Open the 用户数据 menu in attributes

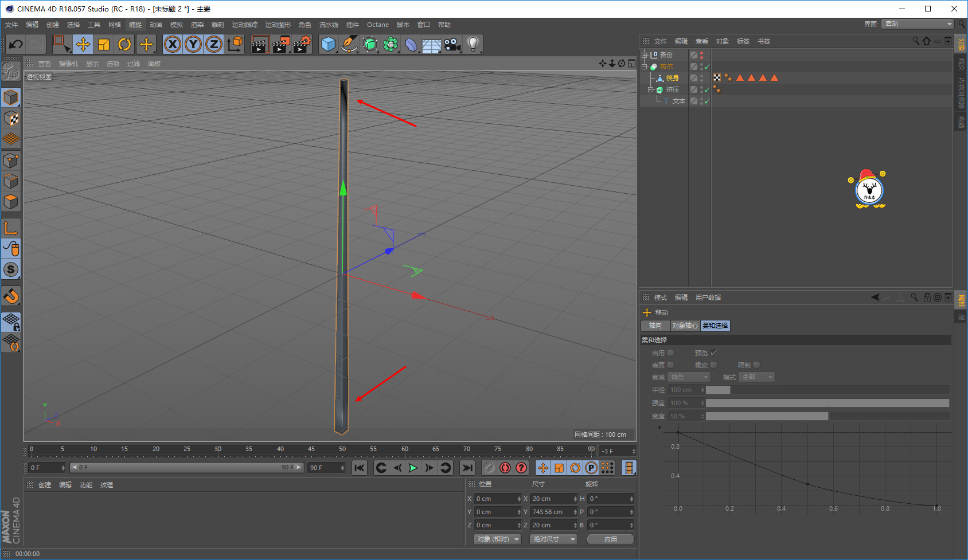pos(708,297)
